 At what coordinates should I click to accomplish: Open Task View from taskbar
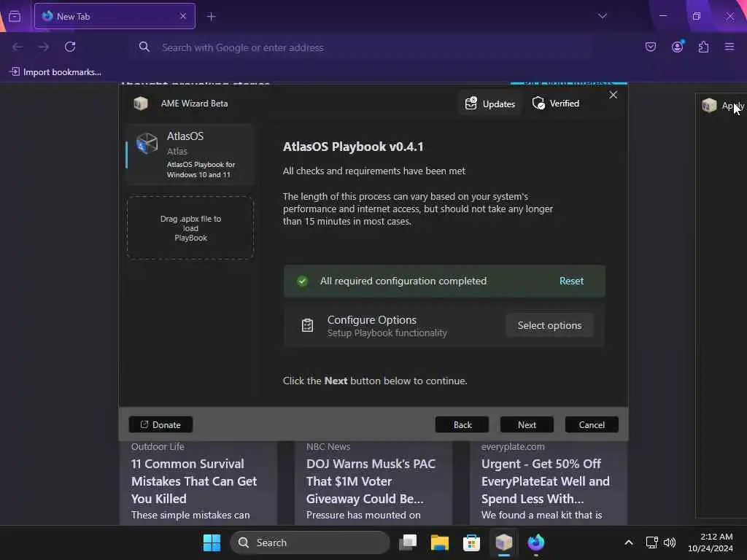[408, 542]
